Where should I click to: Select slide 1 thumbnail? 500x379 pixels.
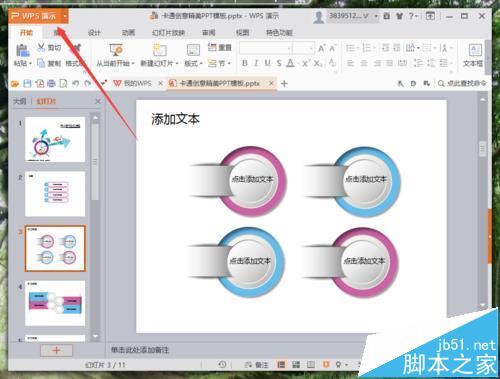pos(55,139)
